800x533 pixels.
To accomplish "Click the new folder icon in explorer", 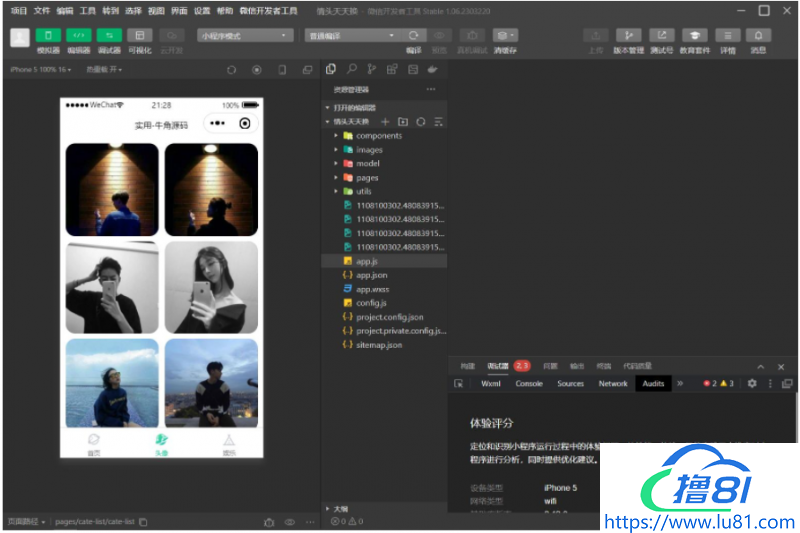I will click(403, 121).
